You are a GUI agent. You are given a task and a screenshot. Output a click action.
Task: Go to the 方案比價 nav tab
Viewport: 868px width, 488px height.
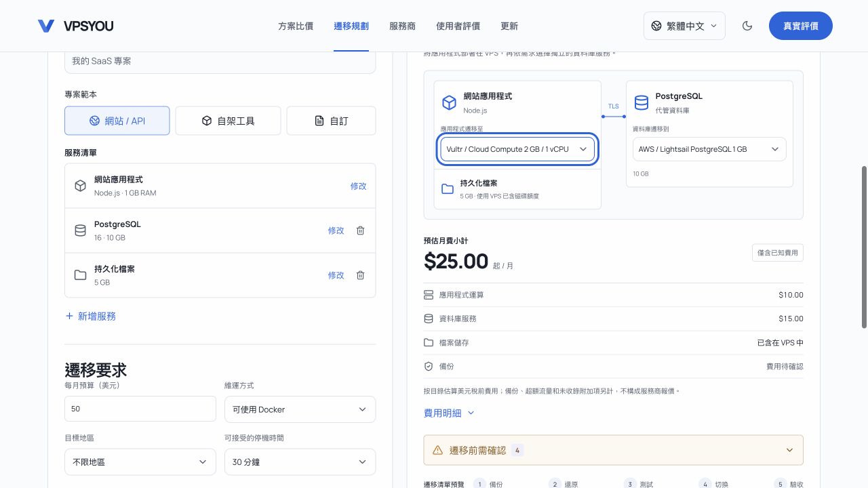tap(296, 26)
